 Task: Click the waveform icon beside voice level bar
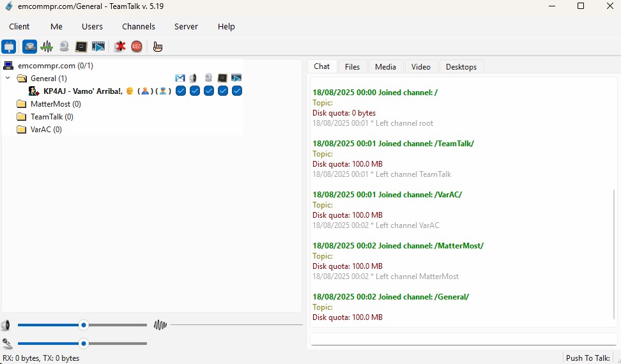tap(160, 325)
